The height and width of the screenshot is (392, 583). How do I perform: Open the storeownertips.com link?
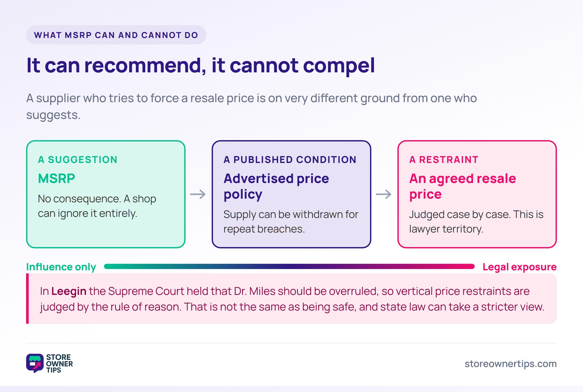pos(510,364)
